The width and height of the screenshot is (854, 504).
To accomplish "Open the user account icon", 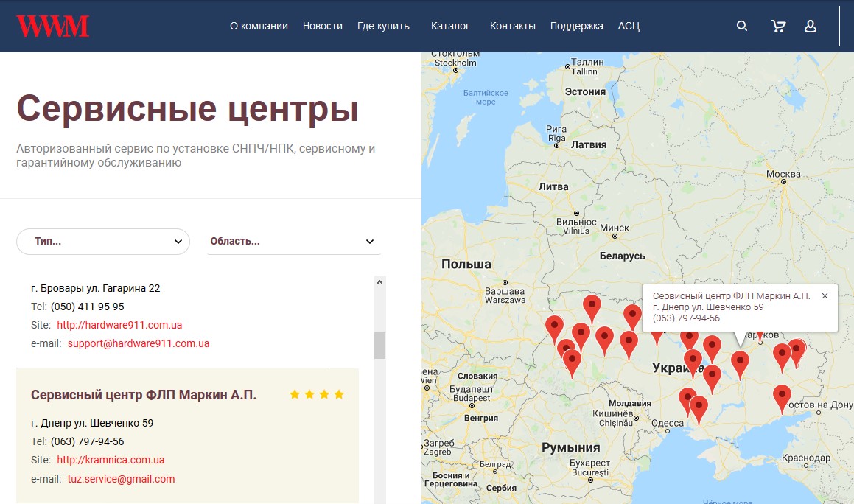I will [811, 26].
